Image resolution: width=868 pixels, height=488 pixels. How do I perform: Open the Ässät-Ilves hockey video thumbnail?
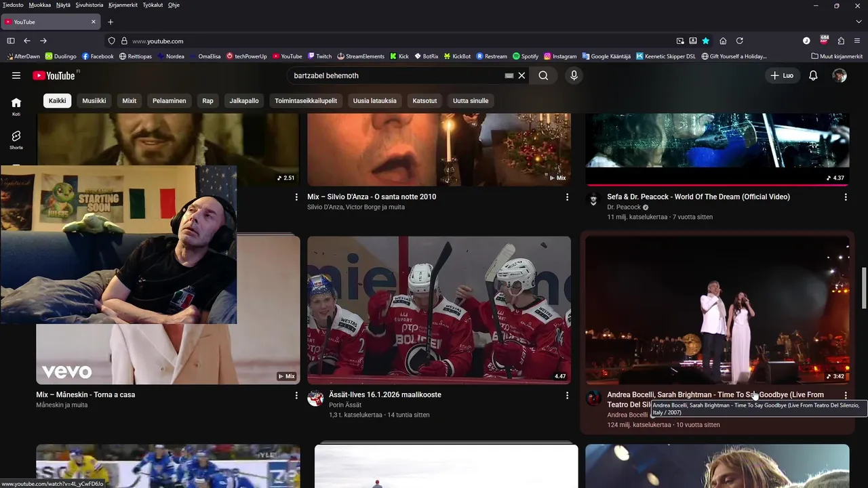pos(439,310)
